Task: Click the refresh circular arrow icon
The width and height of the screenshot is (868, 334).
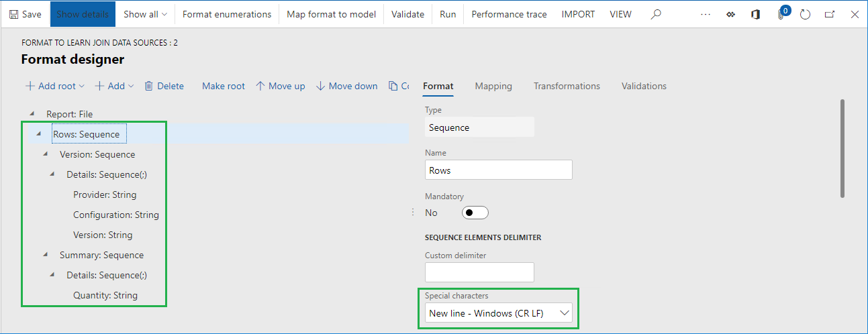Action: pyautogui.click(x=806, y=14)
